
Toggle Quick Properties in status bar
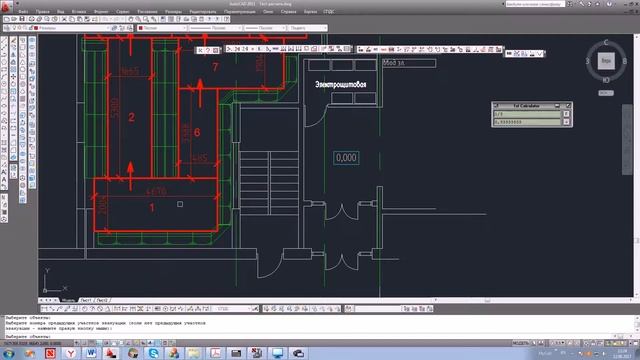pyautogui.click(x=165, y=343)
